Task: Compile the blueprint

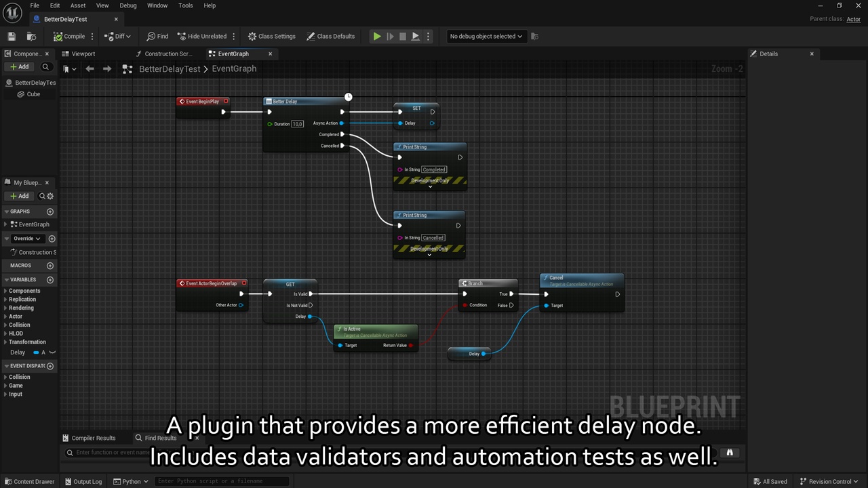Action: (70, 37)
